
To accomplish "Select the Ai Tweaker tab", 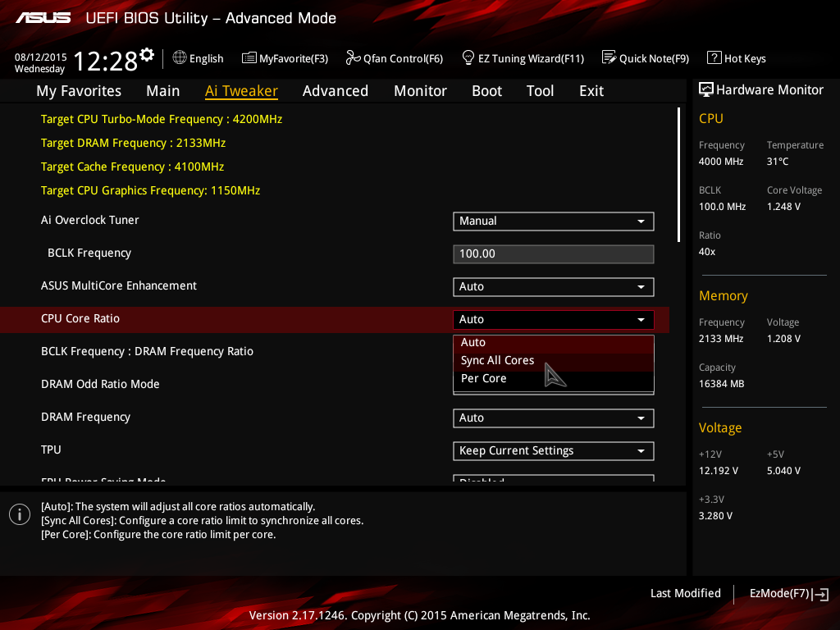I will point(241,91).
